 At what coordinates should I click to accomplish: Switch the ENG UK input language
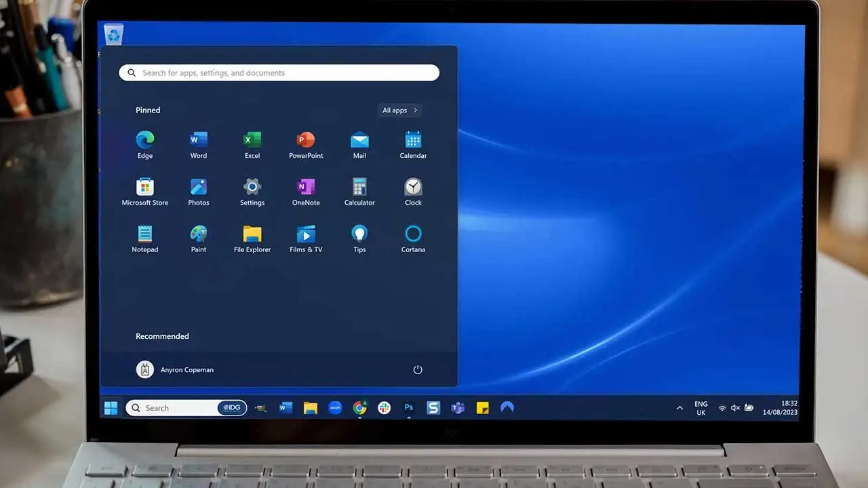701,408
